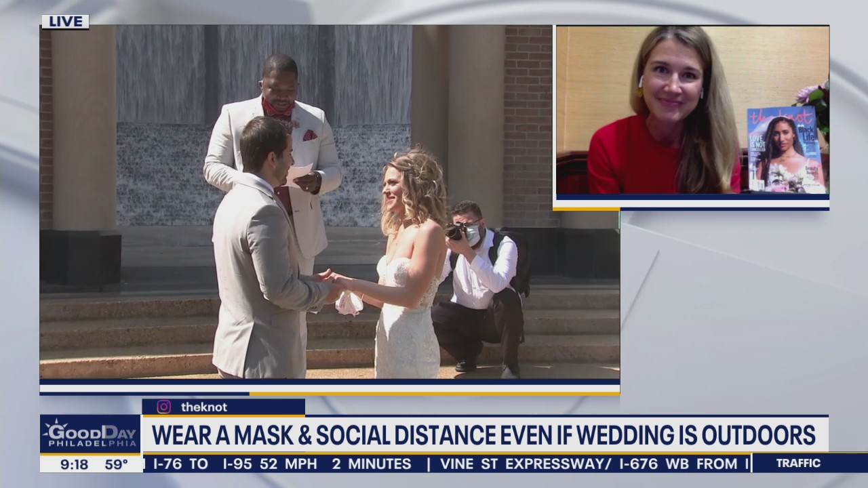The height and width of the screenshot is (488, 868).
Task: Click the mask and social distance headline
Action: (483, 435)
